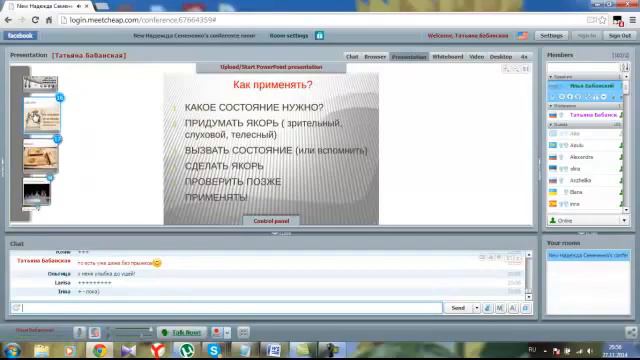Click the chat scrollbar up arrow
Viewport: 640px width, 360px height.
point(529,255)
